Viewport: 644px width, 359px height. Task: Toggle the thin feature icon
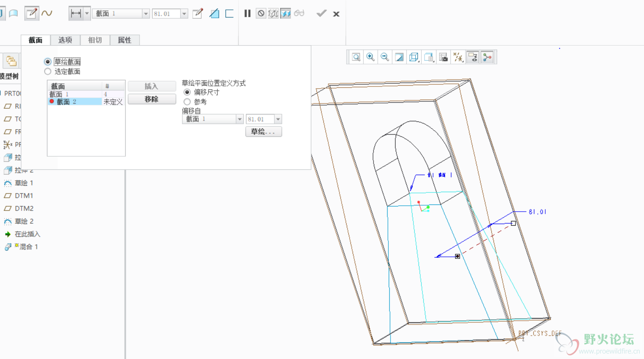click(x=230, y=14)
